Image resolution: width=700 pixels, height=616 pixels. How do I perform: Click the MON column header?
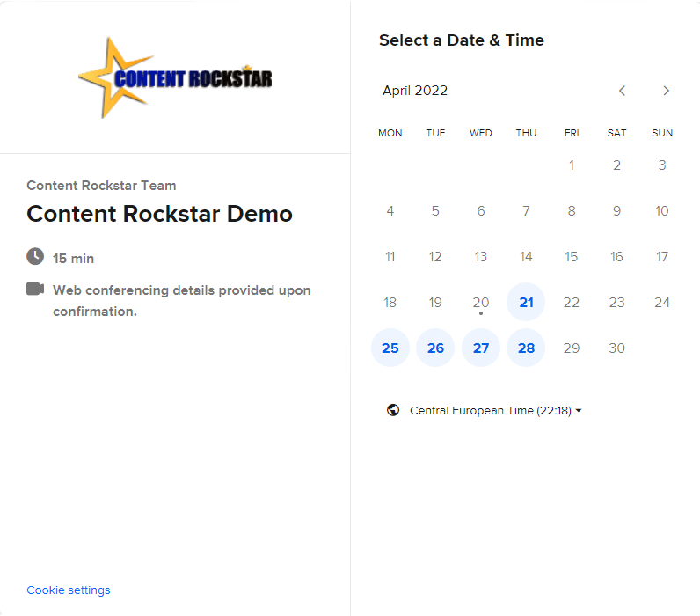[390, 133]
